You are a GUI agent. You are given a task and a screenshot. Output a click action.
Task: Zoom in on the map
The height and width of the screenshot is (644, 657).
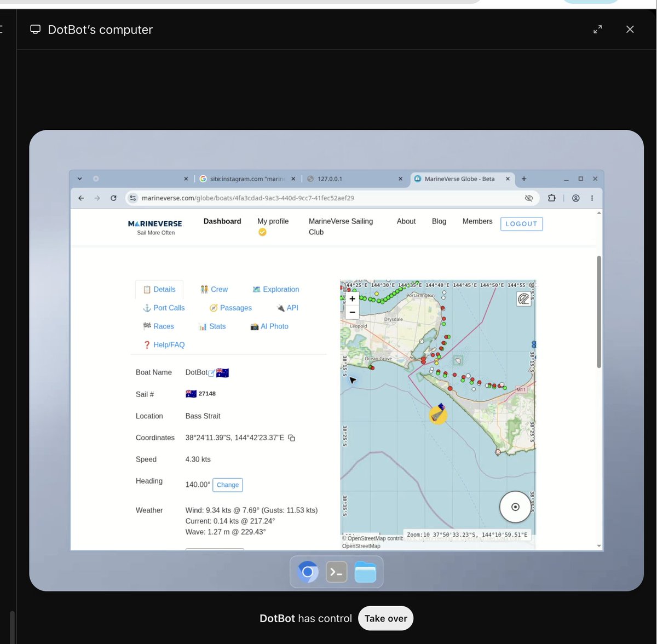tap(353, 298)
